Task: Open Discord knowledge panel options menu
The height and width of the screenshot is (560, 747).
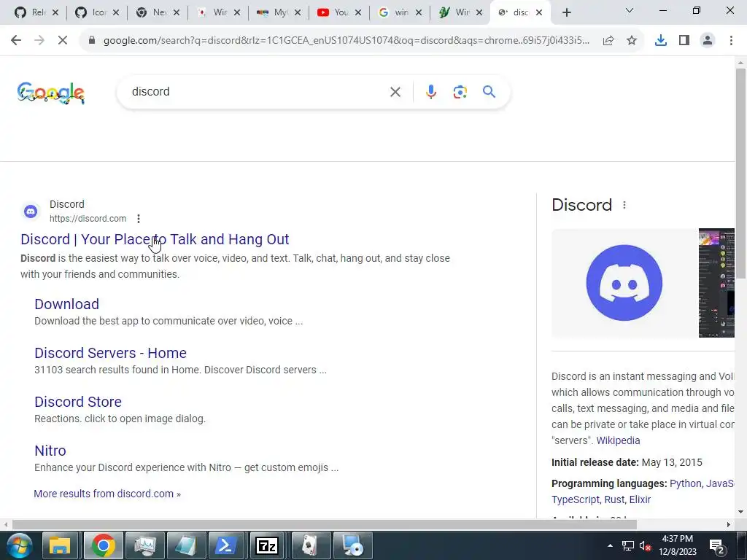Action: click(x=624, y=205)
